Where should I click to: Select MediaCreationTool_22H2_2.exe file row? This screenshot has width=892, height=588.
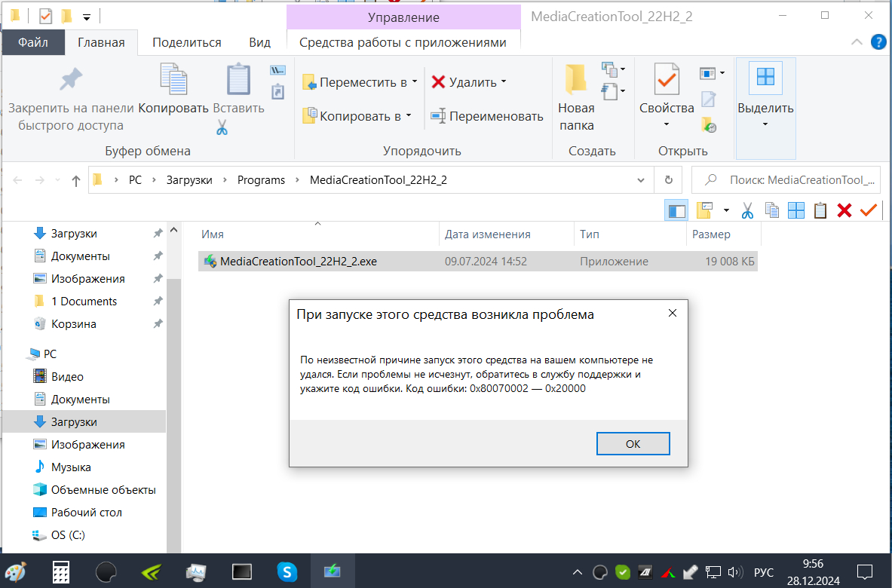478,262
